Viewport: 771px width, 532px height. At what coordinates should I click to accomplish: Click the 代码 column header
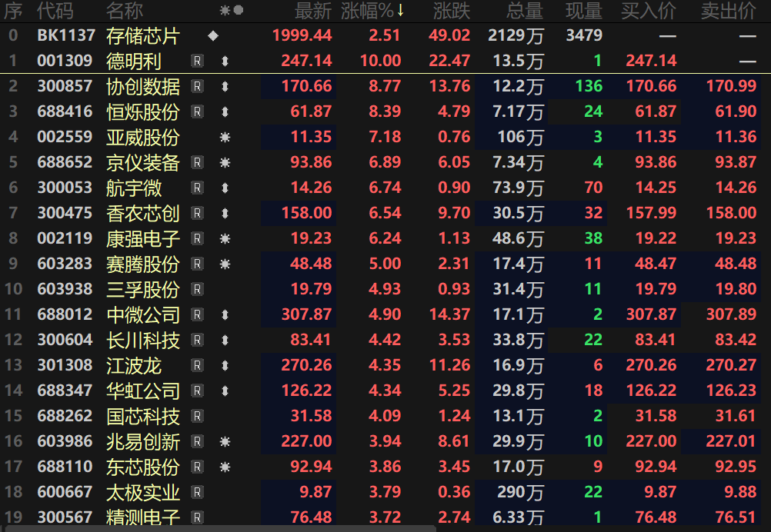click(55, 11)
